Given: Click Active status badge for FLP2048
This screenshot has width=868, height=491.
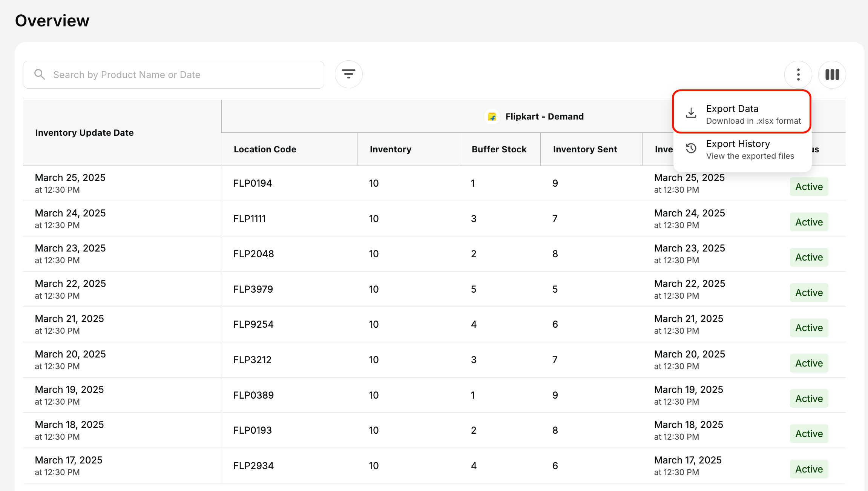Looking at the screenshot, I should point(809,257).
